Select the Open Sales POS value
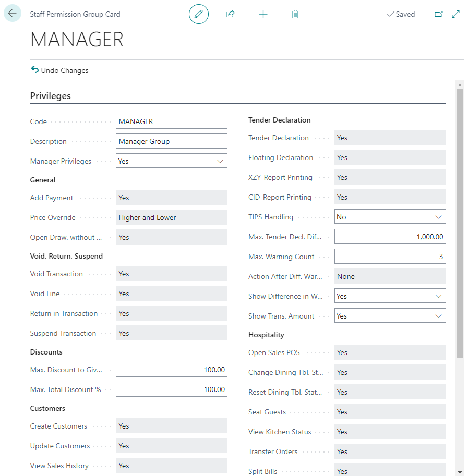The width and height of the screenshot is (468, 476). click(390, 352)
